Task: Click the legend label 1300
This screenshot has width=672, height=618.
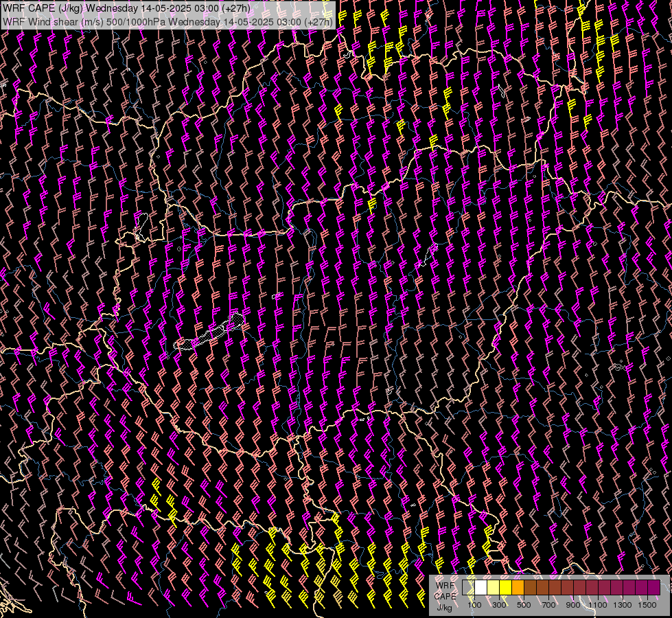Action: click(623, 605)
